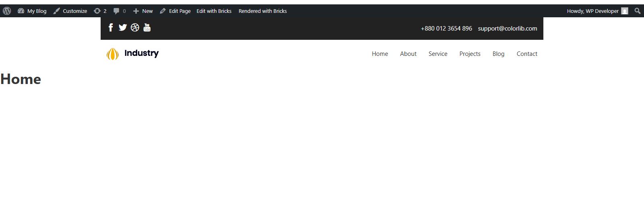Click the support@colorlib.com email link

[x=507, y=29]
